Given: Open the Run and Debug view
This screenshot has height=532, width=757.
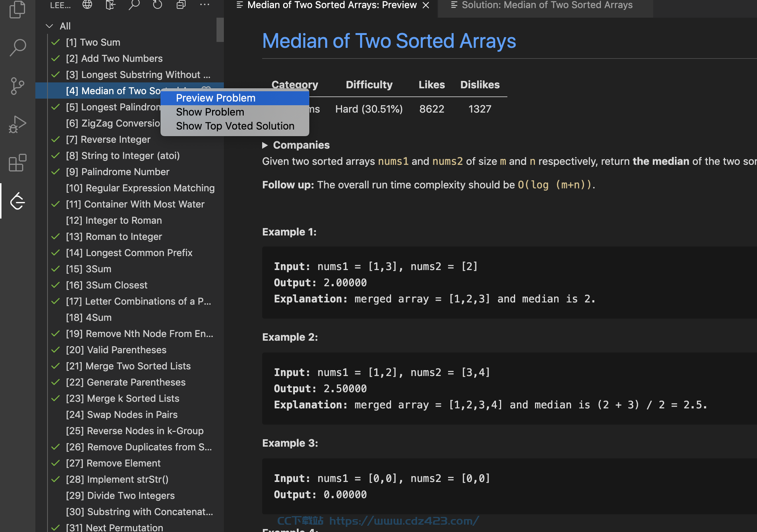Looking at the screenshot, I should click(x=17, y=124).
